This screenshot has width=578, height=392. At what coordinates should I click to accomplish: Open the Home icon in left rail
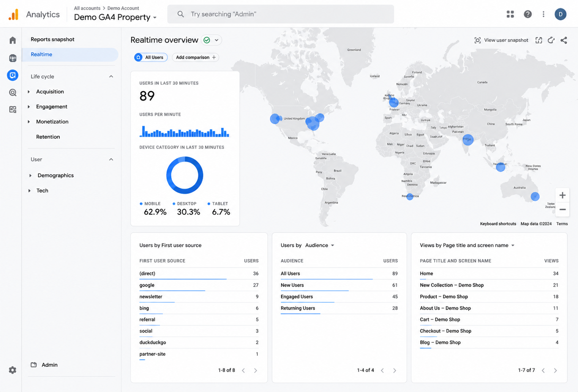click(13, 40)
